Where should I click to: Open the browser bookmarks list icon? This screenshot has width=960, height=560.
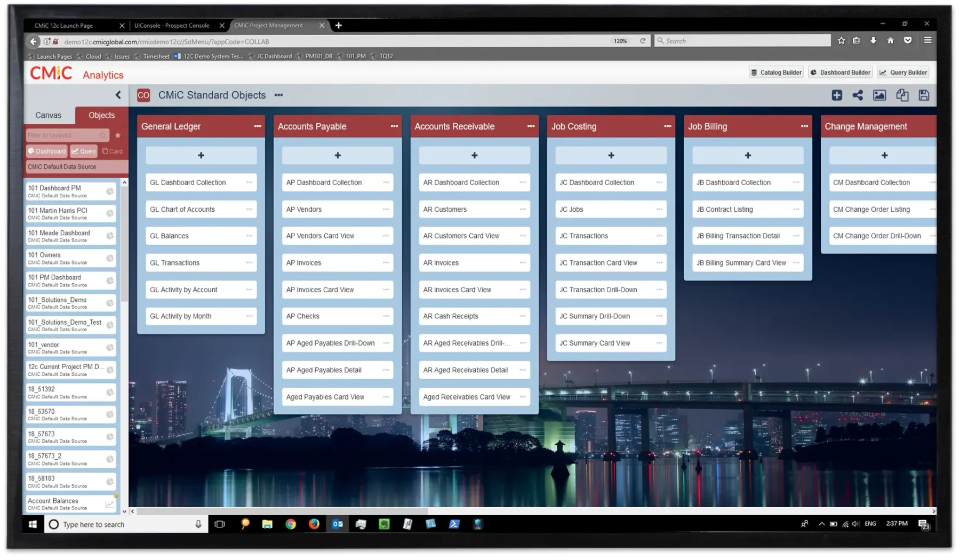point(856,41)
